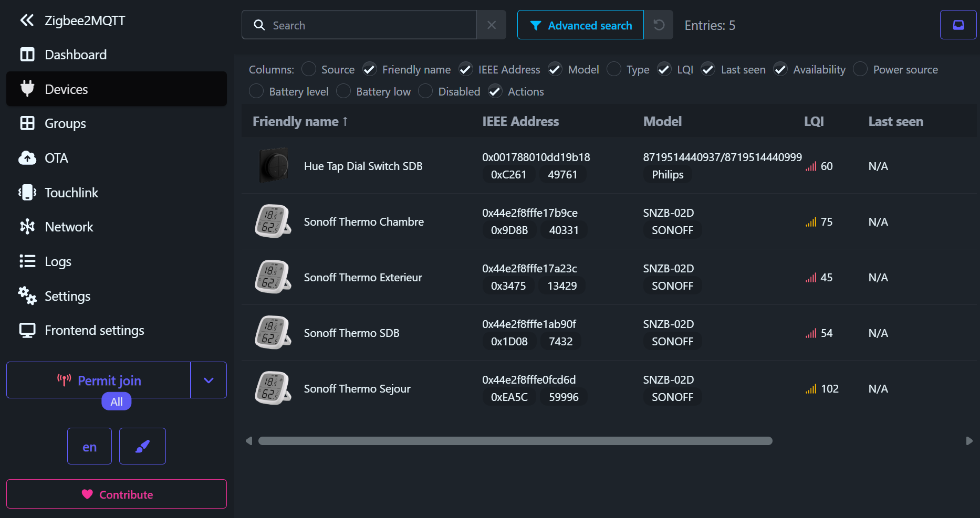The height and width of the screenshot is (518, 980).
Task: Click the Hue Tap Dial Switch device image
Action: pyautogui.click(x=274, y=166)
